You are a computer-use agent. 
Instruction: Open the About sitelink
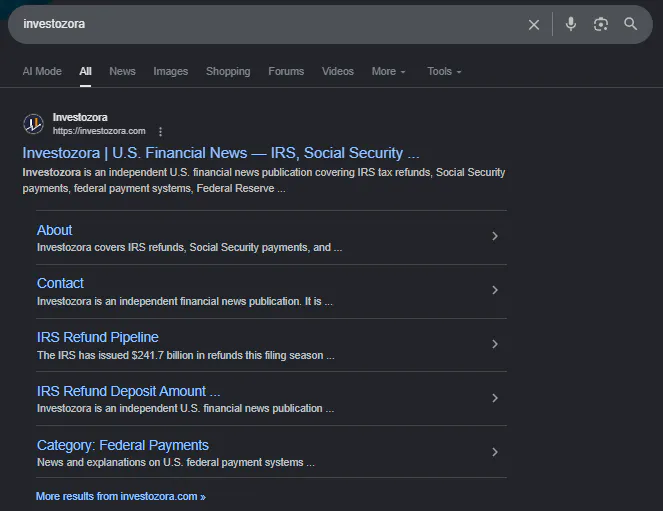pyautogui.click(x=54, y=230)
